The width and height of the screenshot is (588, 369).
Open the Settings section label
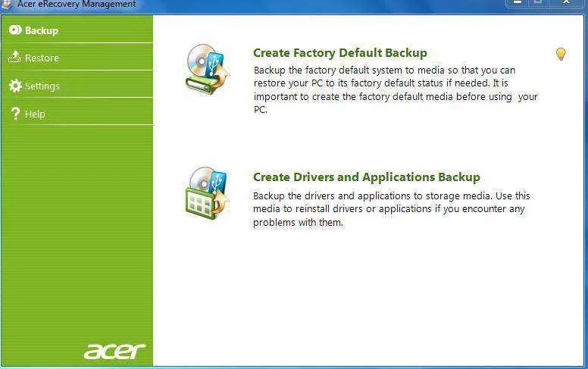point(42,86)
